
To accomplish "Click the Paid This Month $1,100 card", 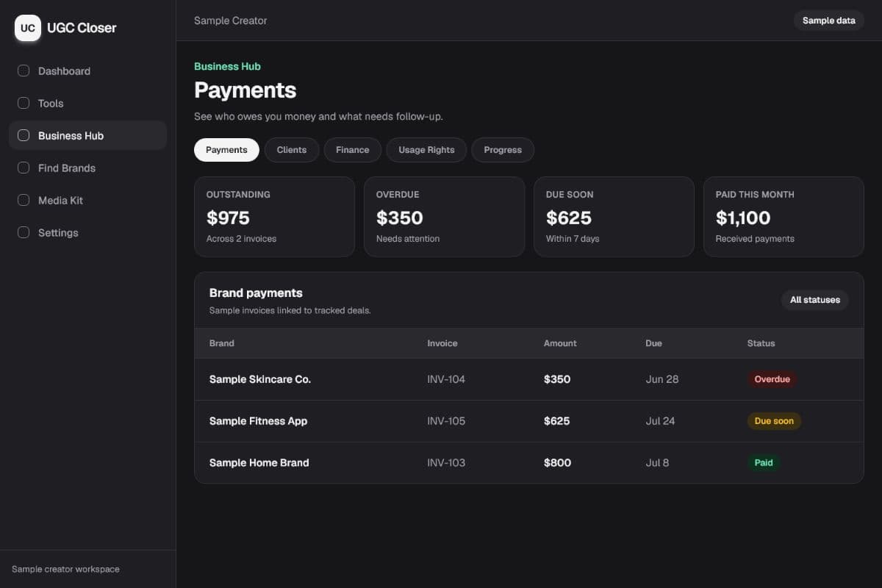I will pyautogui.click(x=784, y=217).
